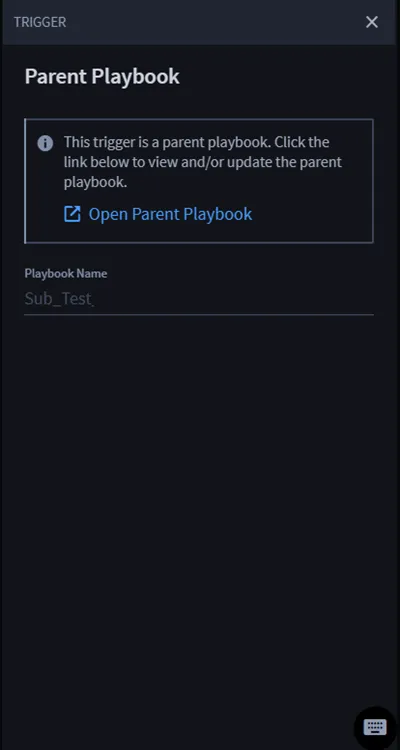Viewport: 400px width, 750px height.
Task: Click the Playbook Name field label
Action: 66,274
